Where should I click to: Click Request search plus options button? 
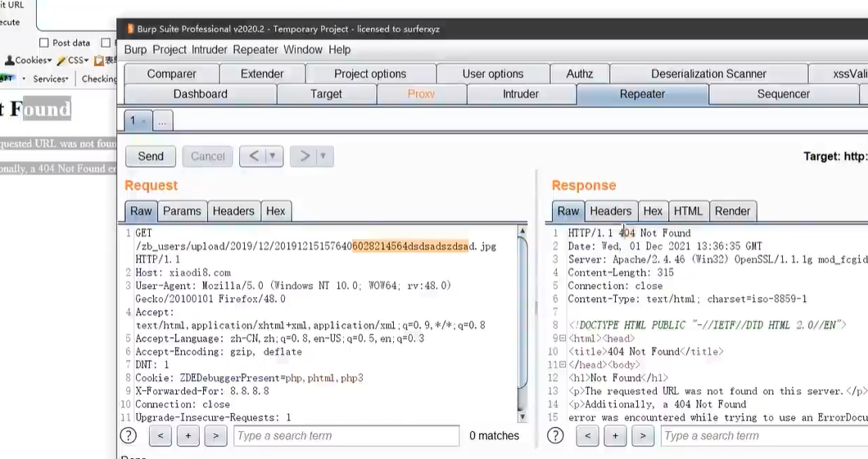click(x=188, y=436)
